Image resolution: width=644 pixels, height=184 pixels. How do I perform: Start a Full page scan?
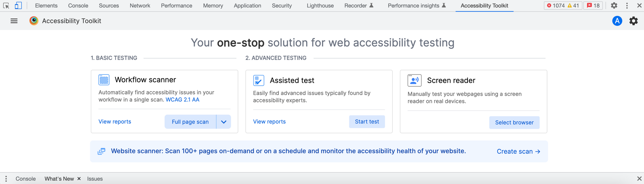coord(190,122)
